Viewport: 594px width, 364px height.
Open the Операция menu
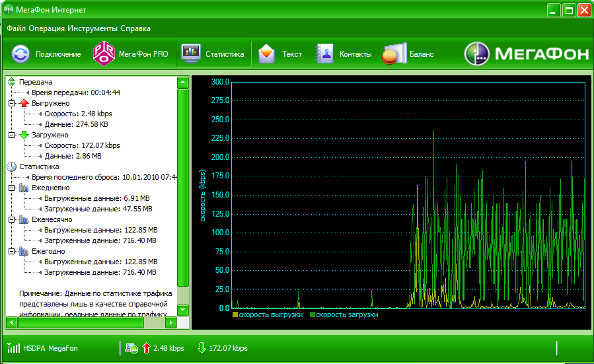click(x=47, y=29)
